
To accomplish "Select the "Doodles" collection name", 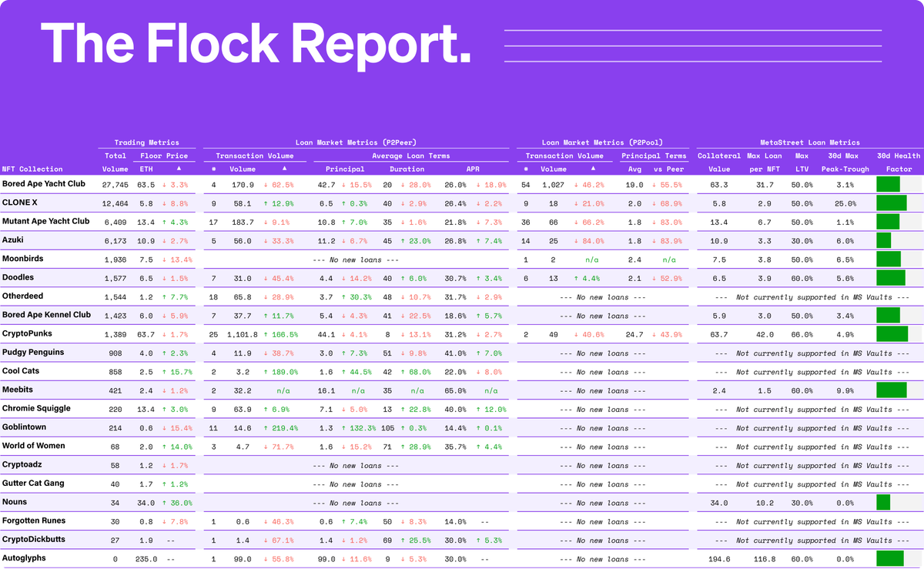I will 18,277.
